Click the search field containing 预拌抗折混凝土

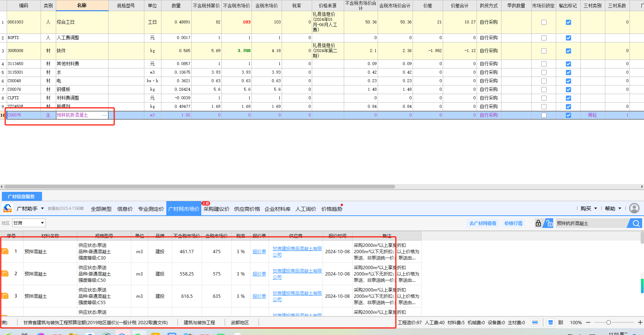coord(592,223)
